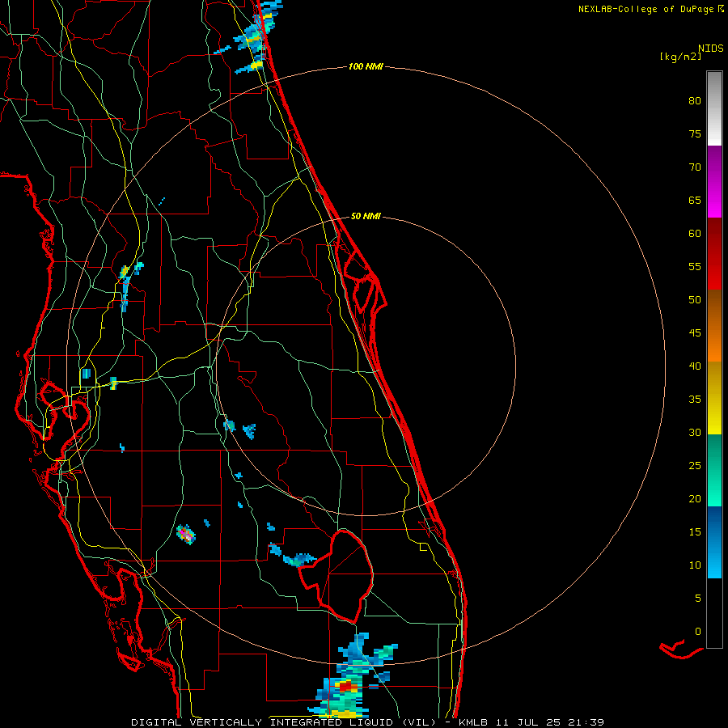Click the 65 value on the scale
The height and width of the screenshot is (728, 728).
[695, 201]
